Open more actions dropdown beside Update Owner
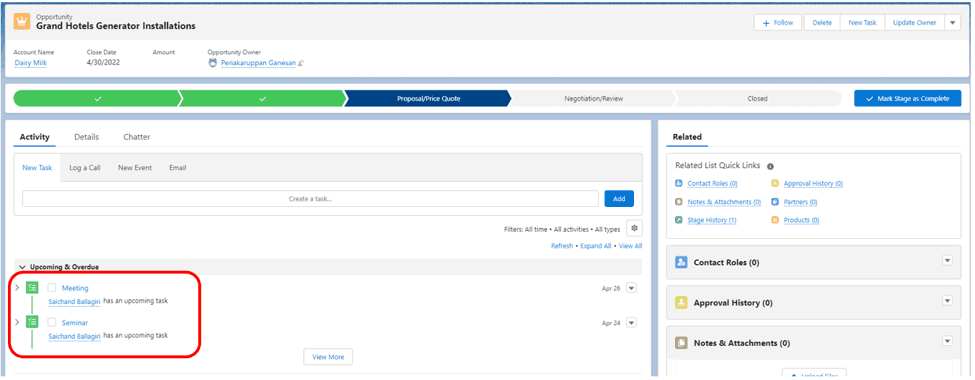The height and width of the screenshot is (380, 975). (952, 23)
